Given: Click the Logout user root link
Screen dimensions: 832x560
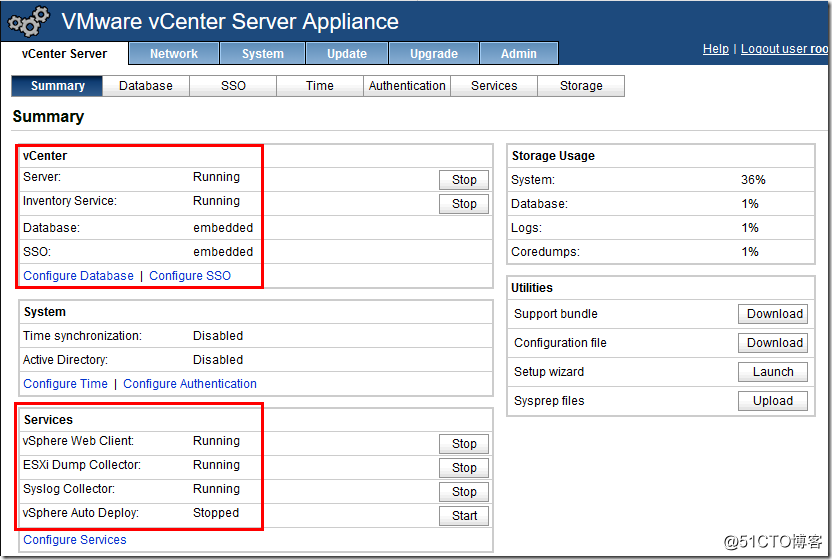Looking at the screenshot, I should [x=785, y=49].
